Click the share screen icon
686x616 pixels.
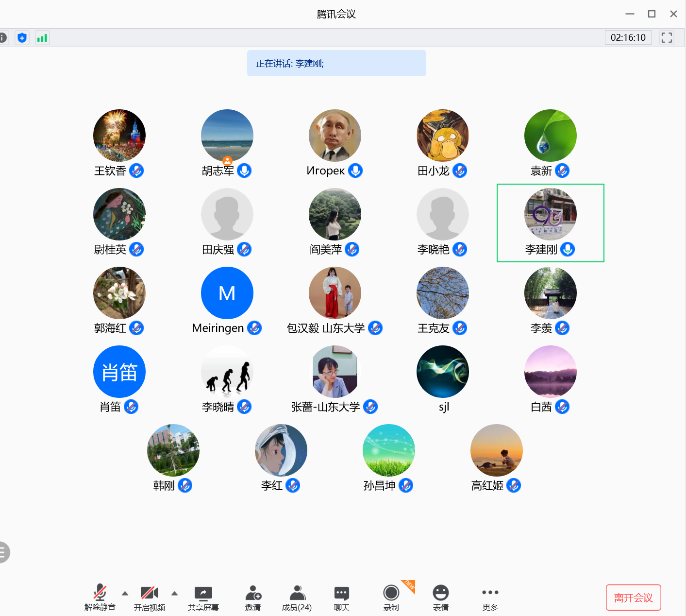203,593
